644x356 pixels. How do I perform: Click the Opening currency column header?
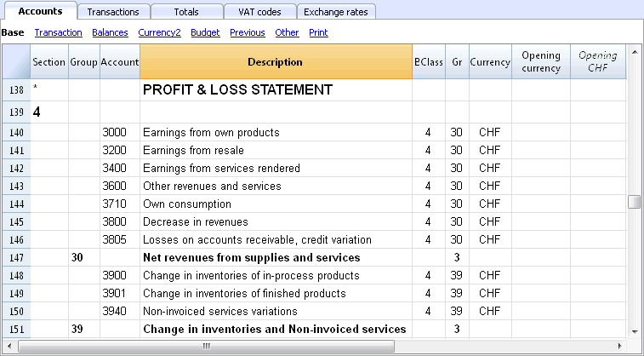click(x=541, y=61)
